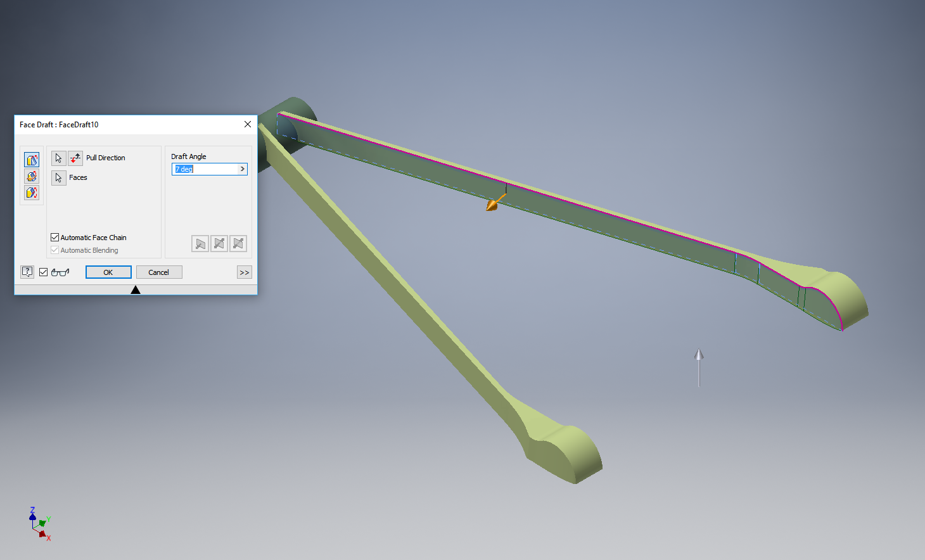Toggle the Automatic Blending checkbox

pyautogui.click(x=55, y=250)
